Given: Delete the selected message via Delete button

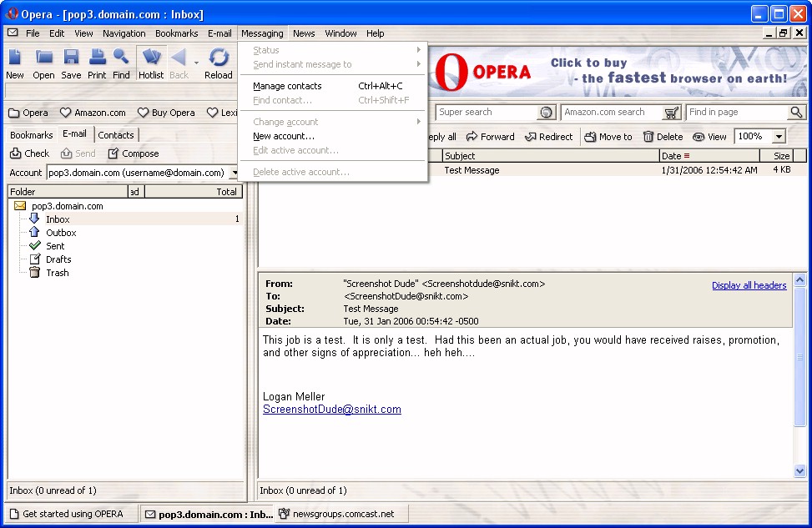Looking at the screenshot, I should 663,137.
